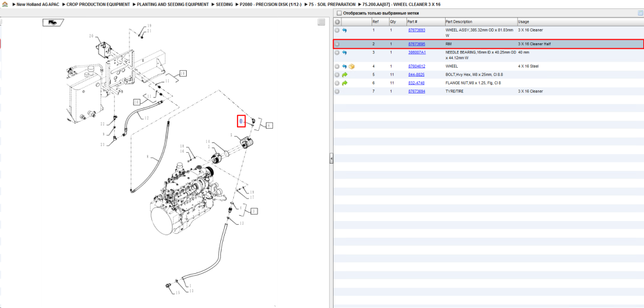Open CROP PRODUCTION EQUIPMENT breadcrumb

pos(98,4)
